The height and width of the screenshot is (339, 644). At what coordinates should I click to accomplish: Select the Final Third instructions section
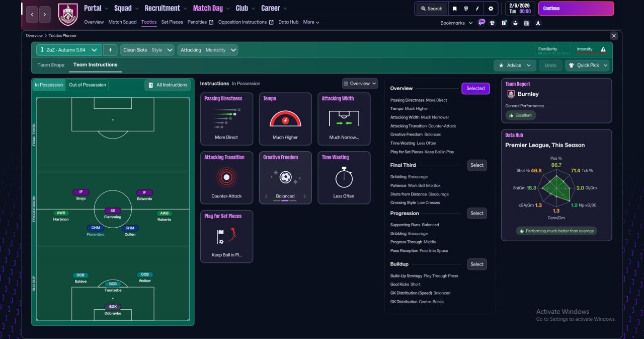pos(477,165)
